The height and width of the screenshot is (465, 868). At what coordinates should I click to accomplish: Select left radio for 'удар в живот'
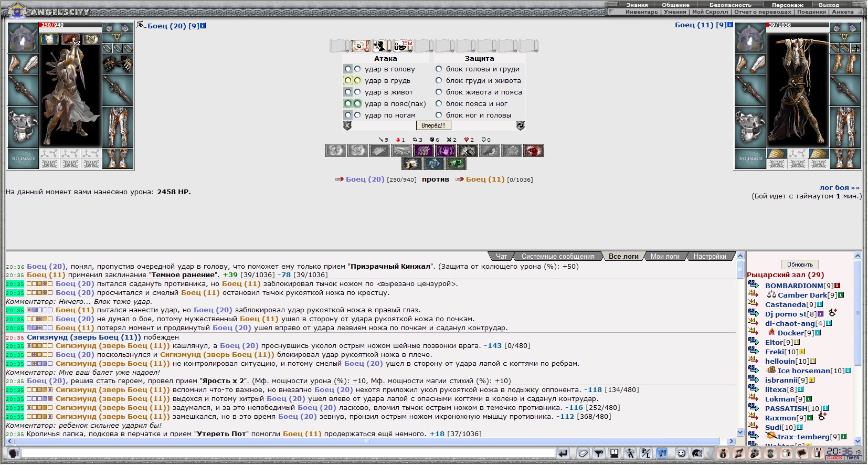[x=348, y=92]
